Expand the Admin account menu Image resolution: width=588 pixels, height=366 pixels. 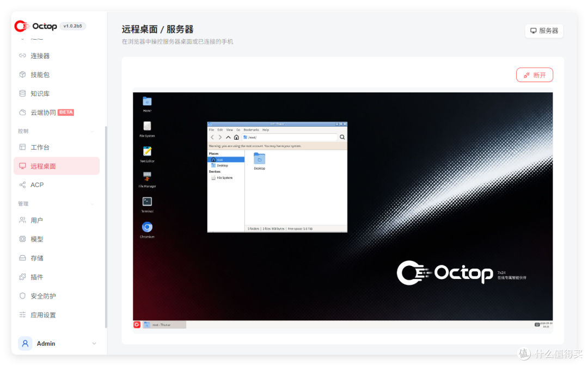(94, 344)
